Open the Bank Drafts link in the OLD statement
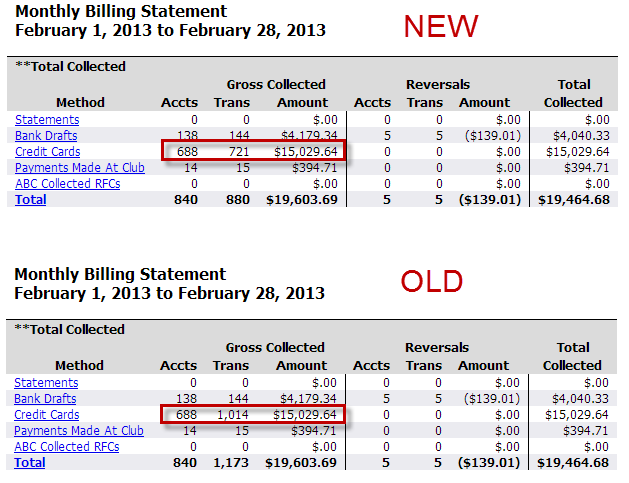The image size is (629, 483). click(46, 399)
